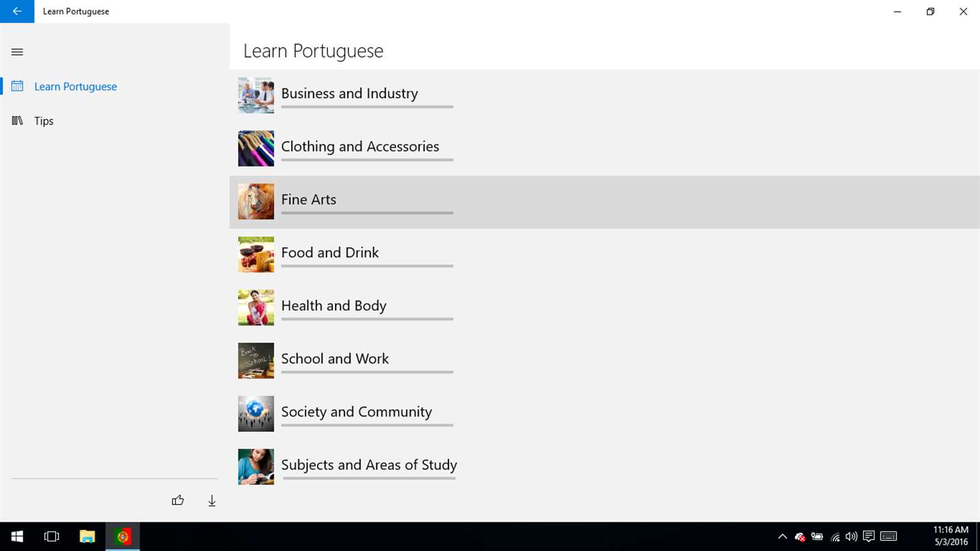Click Health and Body progress bar
This screenshot has height=551, width=980.
click(x=367, y=319)
